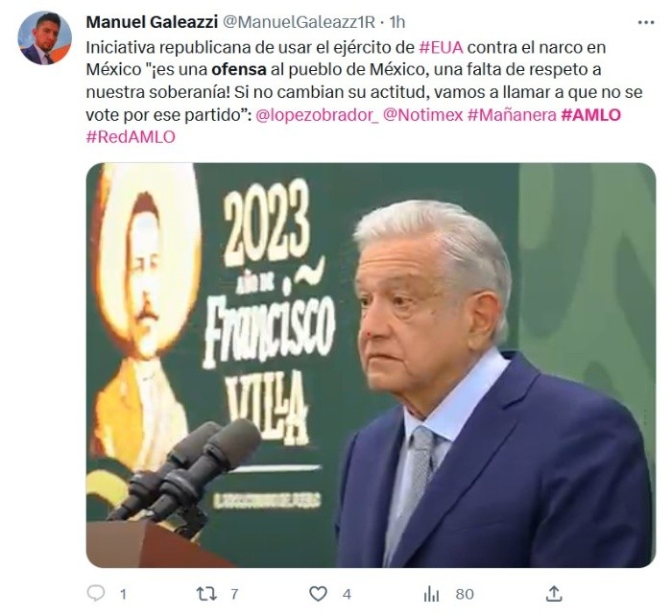This screenshot has width=672, height=616.
Task: Open the three-dot more options menu
Action: [x=646, y=22]
